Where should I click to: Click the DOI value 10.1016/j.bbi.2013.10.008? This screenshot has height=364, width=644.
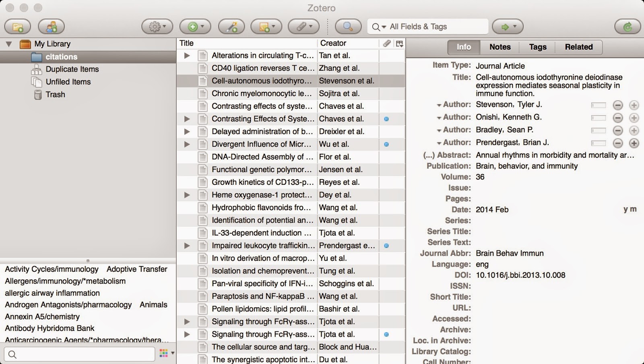(520, 275)
